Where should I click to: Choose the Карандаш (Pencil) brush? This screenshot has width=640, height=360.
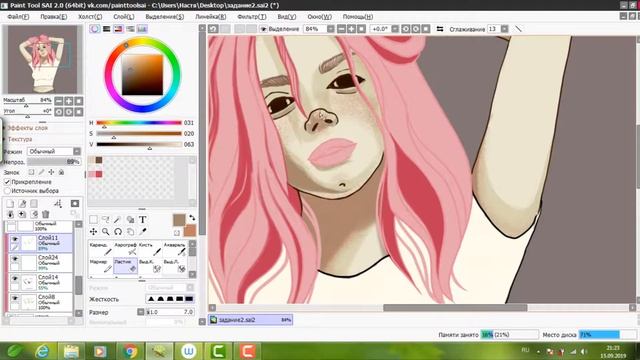click(x=100, y=249)
